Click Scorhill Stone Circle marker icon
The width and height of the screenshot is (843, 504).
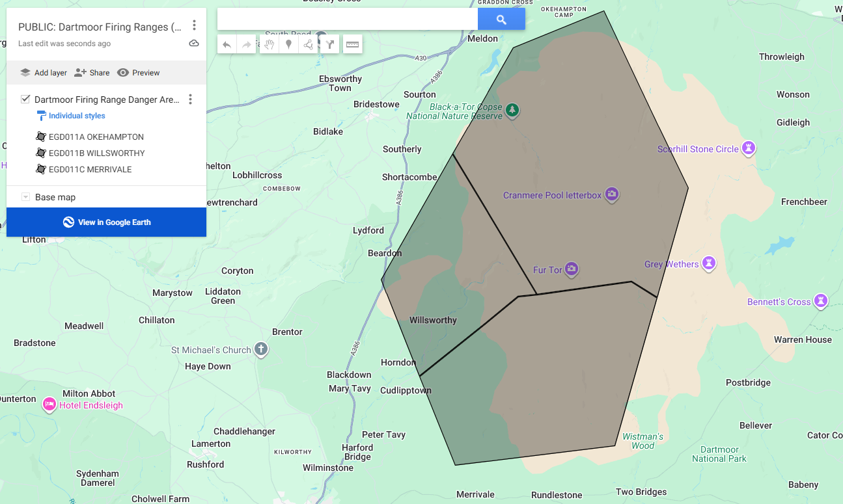point(749,148)
